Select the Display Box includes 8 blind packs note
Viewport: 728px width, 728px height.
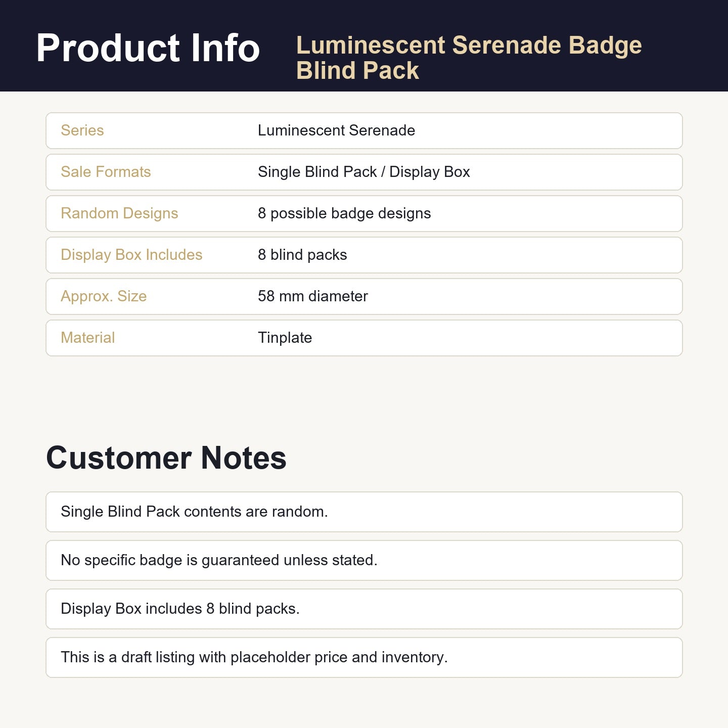[364, 609]
